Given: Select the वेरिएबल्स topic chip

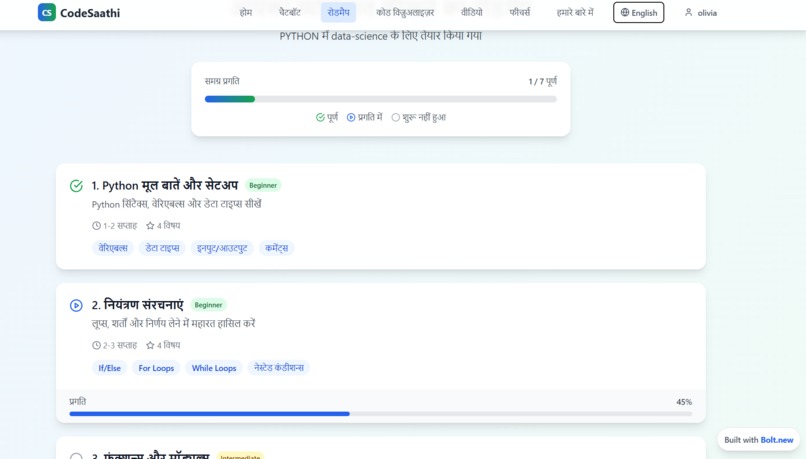Looking at the screenshot, I should click(113, 248).
